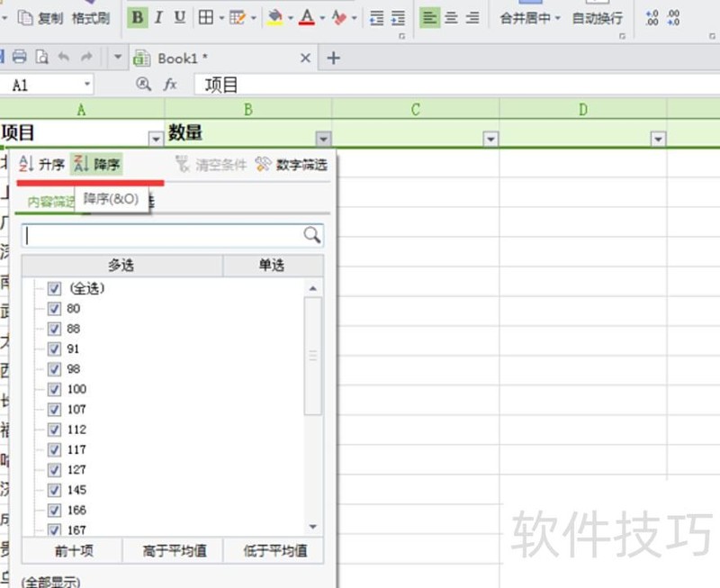Click formula bar showing 项目
720x588 pixels.
pos(457,85)
